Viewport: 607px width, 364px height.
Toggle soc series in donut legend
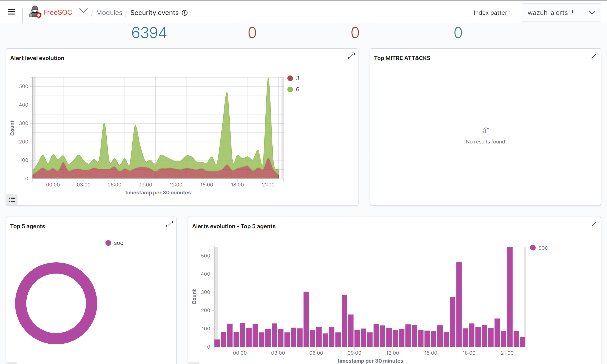(x=118, y=243)
